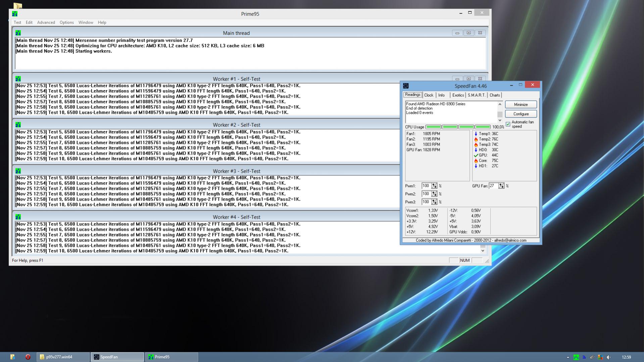Switch to the Exotics tab in SpeedFan
The width and height of the screenshot is (644, 362).
click(458, 95)
